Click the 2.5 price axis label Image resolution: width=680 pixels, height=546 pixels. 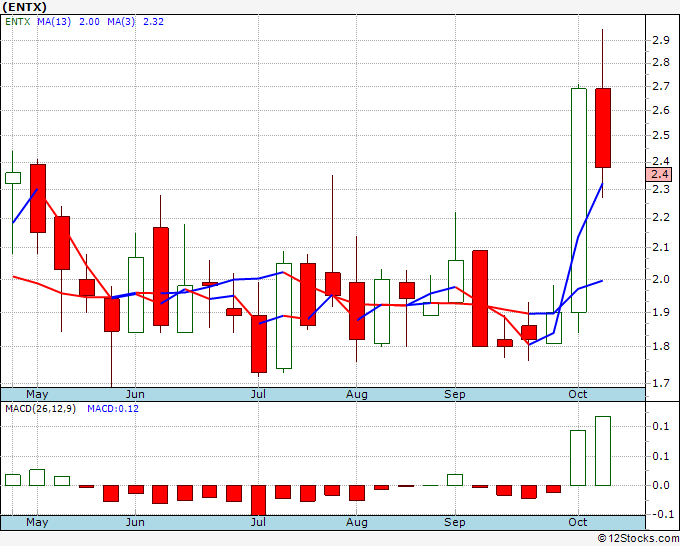click(x=661, y=135)
